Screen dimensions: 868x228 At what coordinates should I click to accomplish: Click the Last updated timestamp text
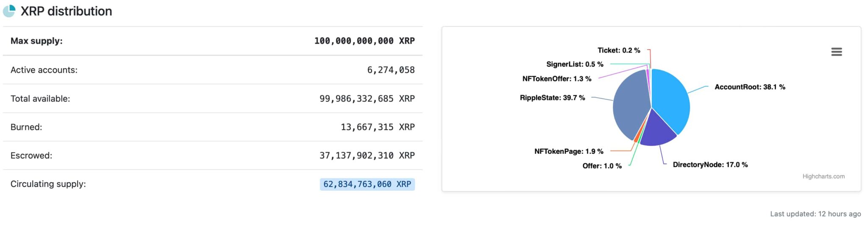(x=815, y=214)
